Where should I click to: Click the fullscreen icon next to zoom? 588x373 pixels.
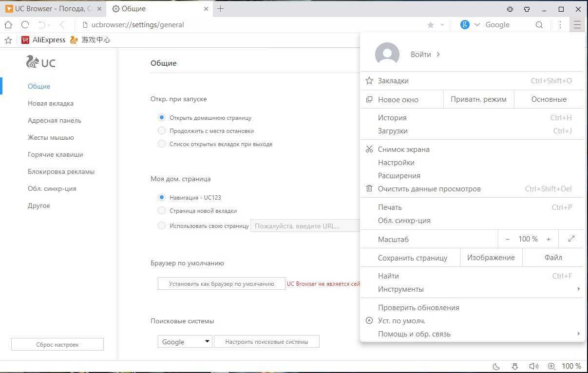(571, 239)
